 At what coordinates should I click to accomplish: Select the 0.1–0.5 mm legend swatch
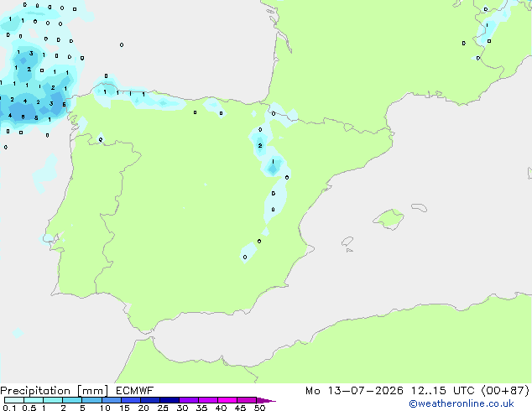coord(14,400)
